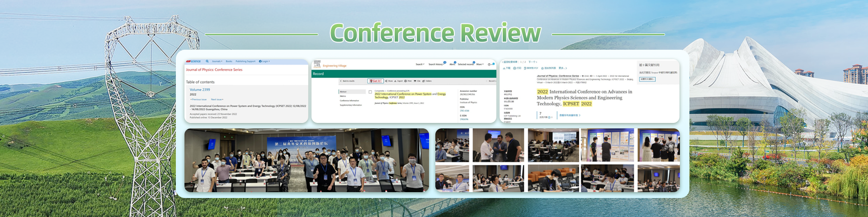Viewport: 868px width, 217px height.
Task: Open the Login dropdown in IOPscience
Action: (x=264, y=61)
